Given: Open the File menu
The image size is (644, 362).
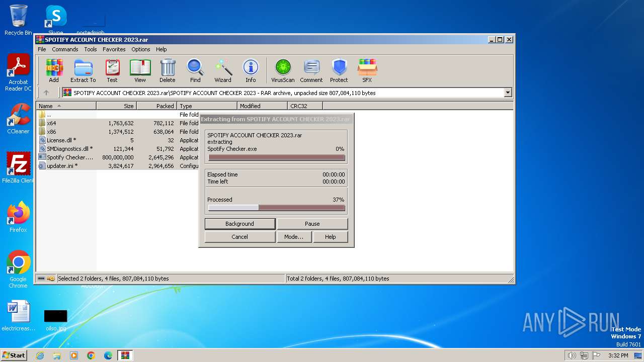Looking at the screenshot, I should tap(42, 49).
